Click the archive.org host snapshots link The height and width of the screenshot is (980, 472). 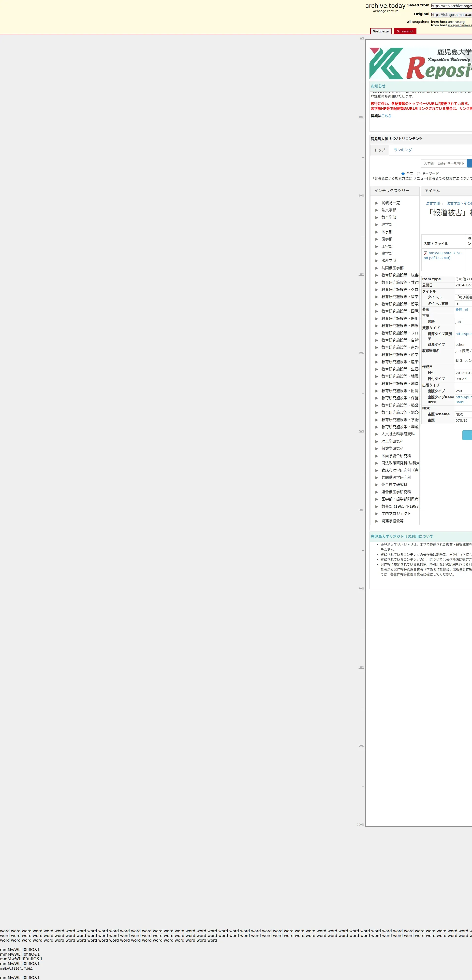[x=456, y=22]
